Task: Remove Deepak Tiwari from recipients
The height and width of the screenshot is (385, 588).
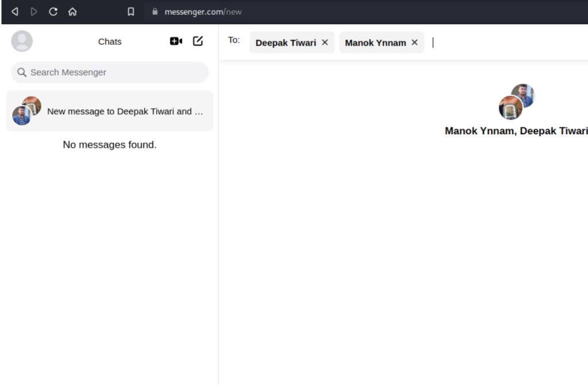Action: 325,42
